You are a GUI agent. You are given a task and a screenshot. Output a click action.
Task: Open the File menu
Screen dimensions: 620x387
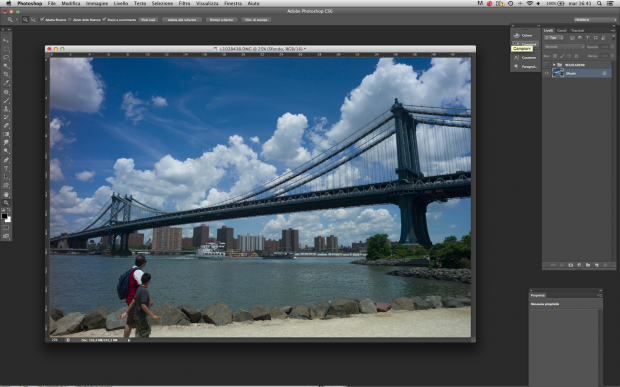point(51,3)
